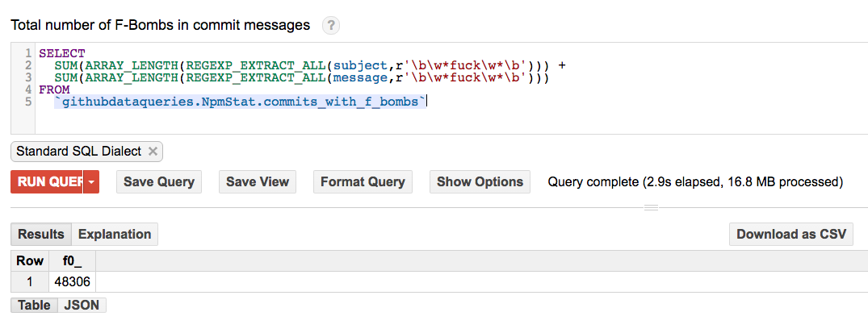Viewport: 868px width, 333px height.
Task: Click line number 5 in the editor gutter
Action: [27, 102]
